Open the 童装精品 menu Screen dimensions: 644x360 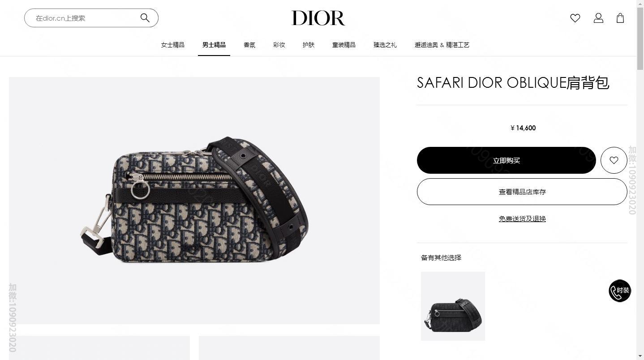click(344, 45)
